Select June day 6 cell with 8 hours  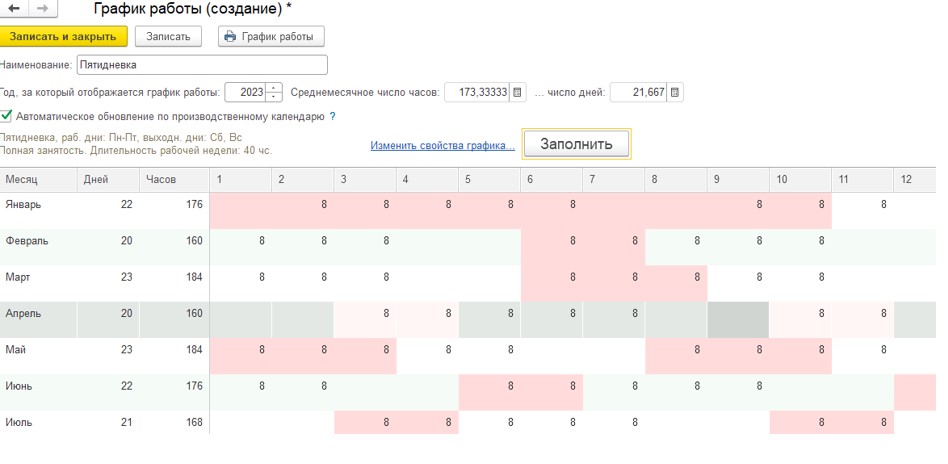point(551,392)
